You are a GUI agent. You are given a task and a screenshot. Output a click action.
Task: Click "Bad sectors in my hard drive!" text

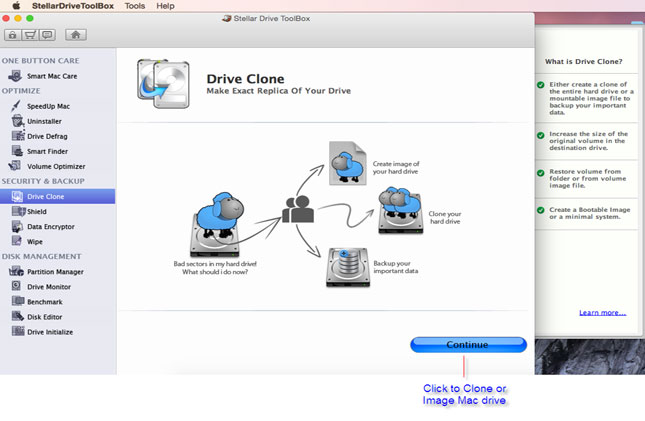tap(215, 264)
